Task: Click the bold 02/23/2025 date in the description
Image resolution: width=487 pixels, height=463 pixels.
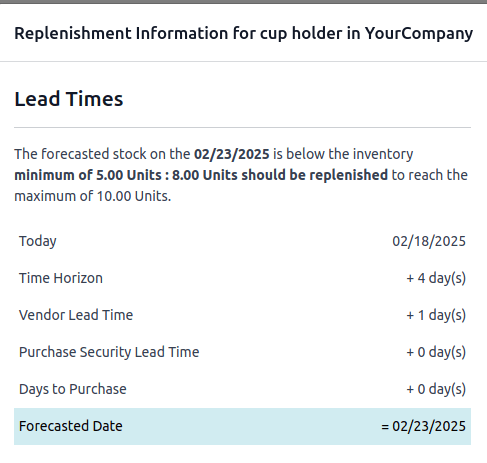Action: [232, 154]
